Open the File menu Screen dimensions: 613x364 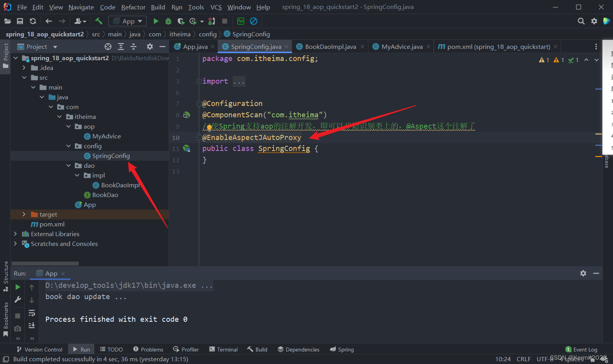(22, 7)
